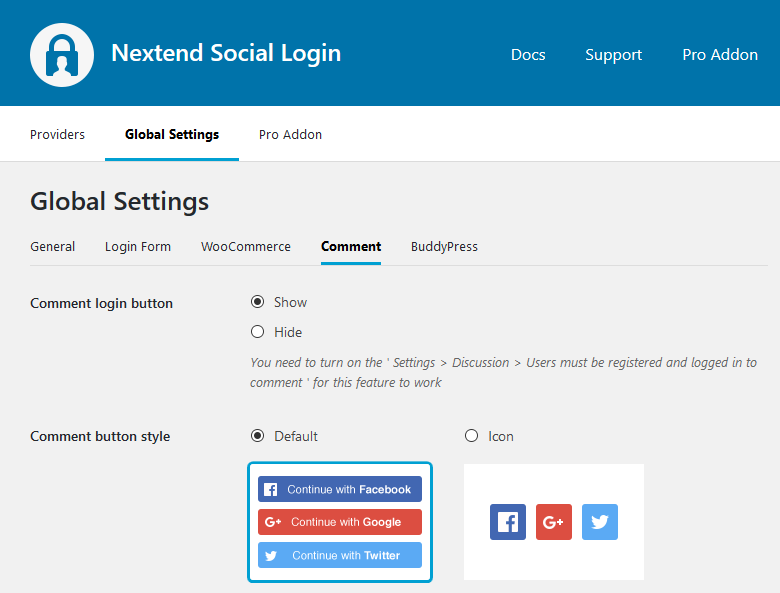Go to the General settings sub-tab
780x593 pixels.
click(x=52, y=246)
